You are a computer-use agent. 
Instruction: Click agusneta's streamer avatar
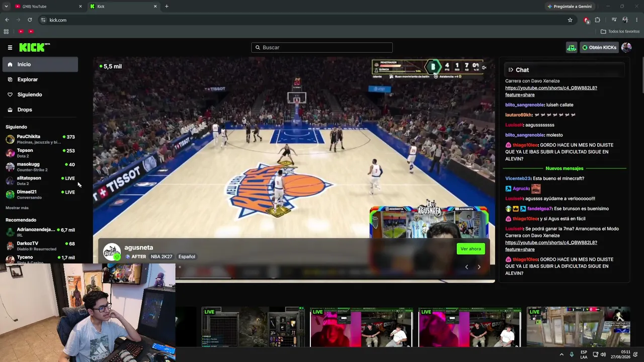tap(112, 251)
